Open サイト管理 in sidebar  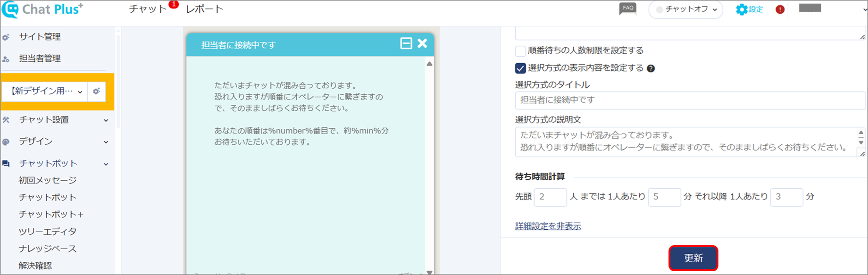pyautogui.click(x=40, y=37)
